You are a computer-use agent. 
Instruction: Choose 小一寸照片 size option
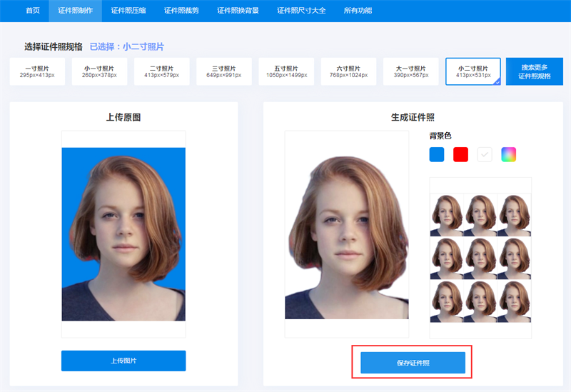click(x=99, y=71)
